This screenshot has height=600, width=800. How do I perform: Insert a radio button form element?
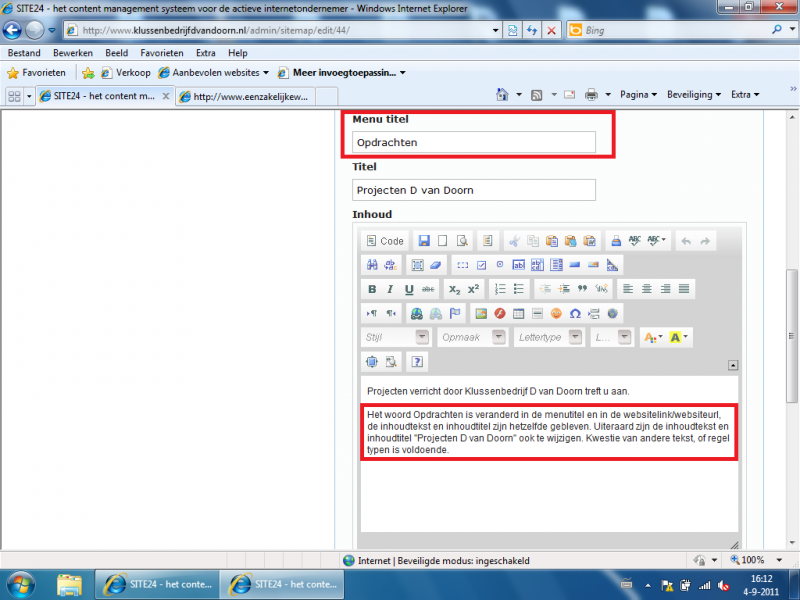pos(500,265)
